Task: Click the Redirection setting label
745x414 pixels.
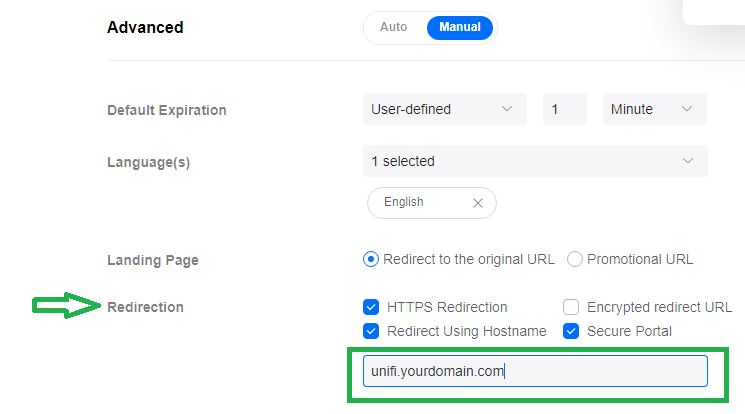Action: pyautogui.click(x=146, y=307)
